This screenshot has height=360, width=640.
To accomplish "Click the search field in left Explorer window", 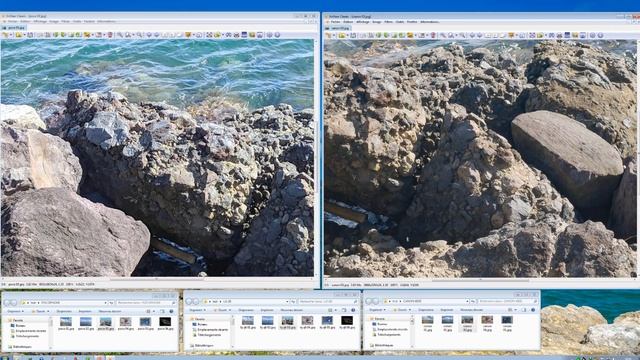I will tap(146, 302).
